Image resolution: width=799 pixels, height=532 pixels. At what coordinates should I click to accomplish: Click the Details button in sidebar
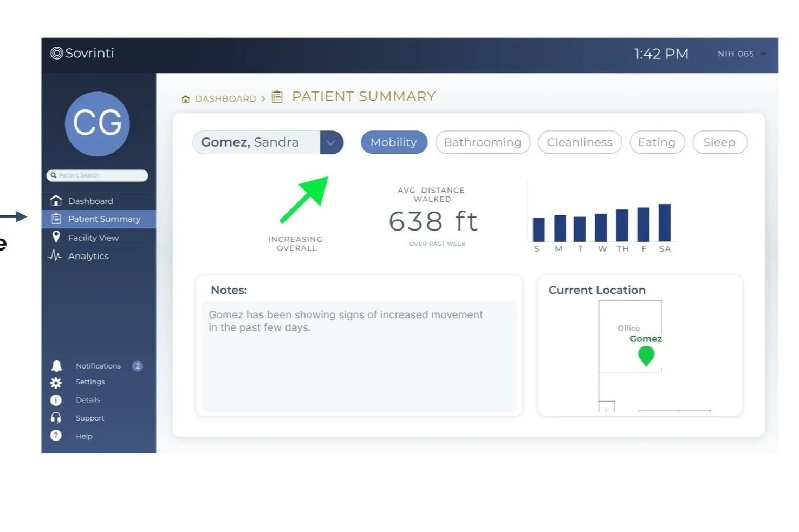(56, 400)
